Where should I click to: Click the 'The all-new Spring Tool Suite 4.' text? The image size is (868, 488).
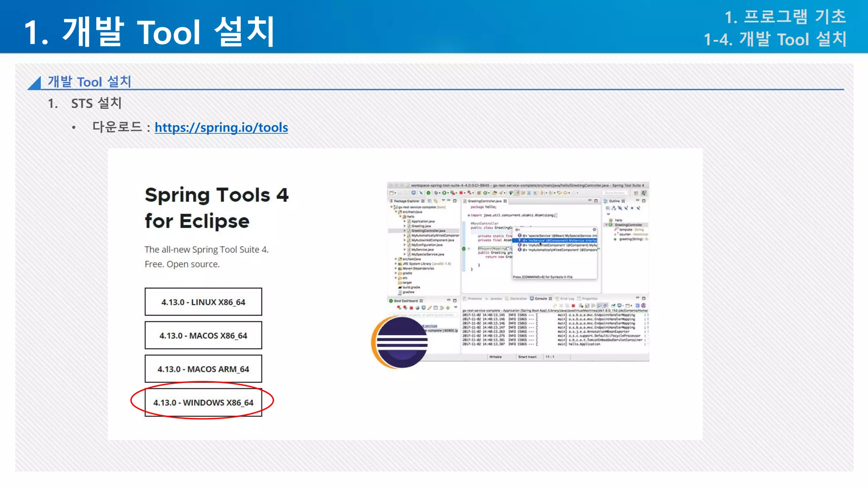206,250
